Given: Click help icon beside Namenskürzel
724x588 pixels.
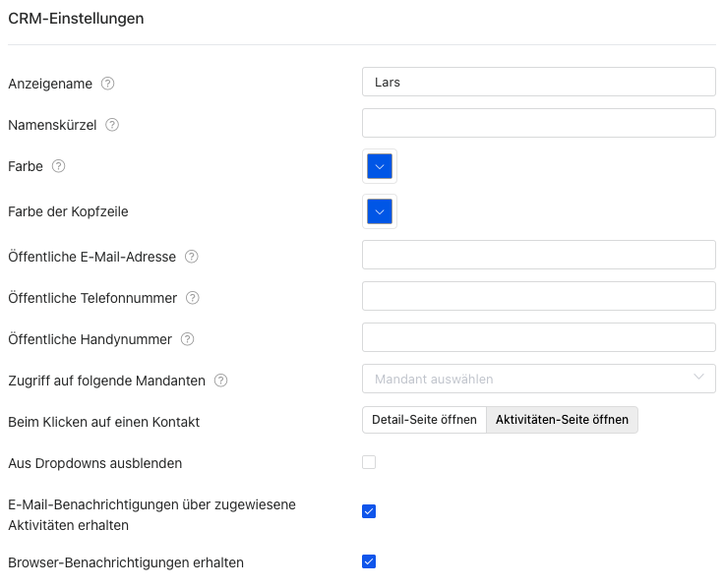Looking at the screenshot, I should point(112,125).
